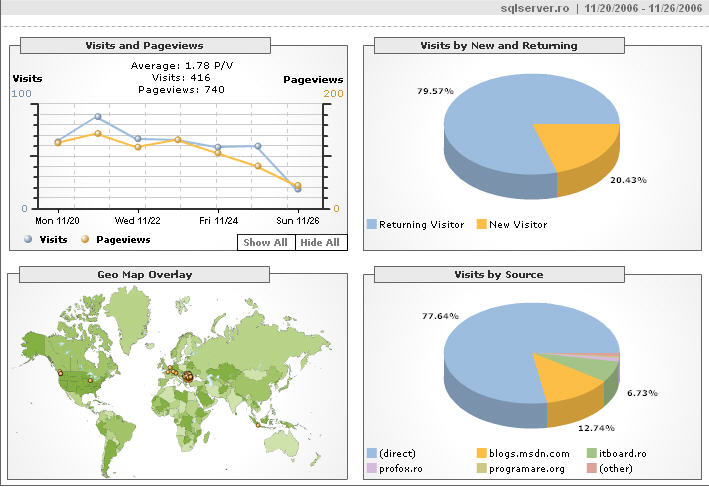Image resolution: width=709 pixels, height=487 pixels.
Task: Click the sqlserver.ro date range header
Action: tap(603, 8)
